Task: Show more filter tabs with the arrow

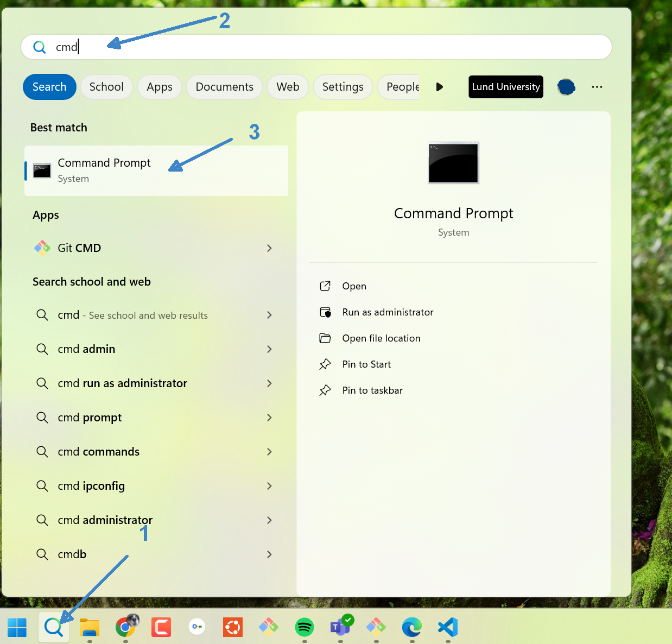Action: tap(440, 87)
